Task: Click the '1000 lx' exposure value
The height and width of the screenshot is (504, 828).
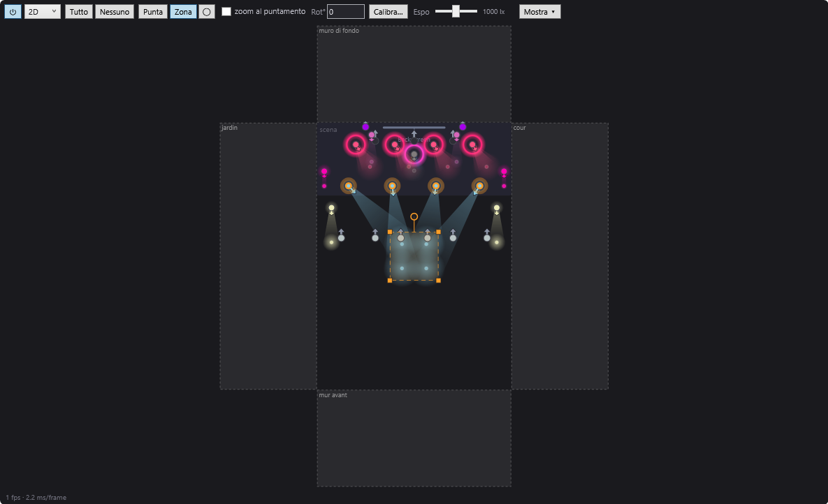Action: click(494, 12)
